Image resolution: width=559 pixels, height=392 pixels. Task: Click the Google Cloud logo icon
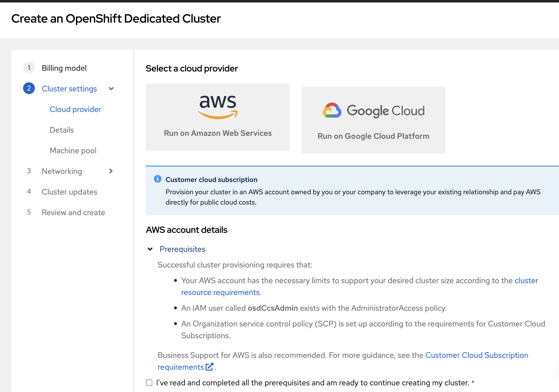[332, 111]
